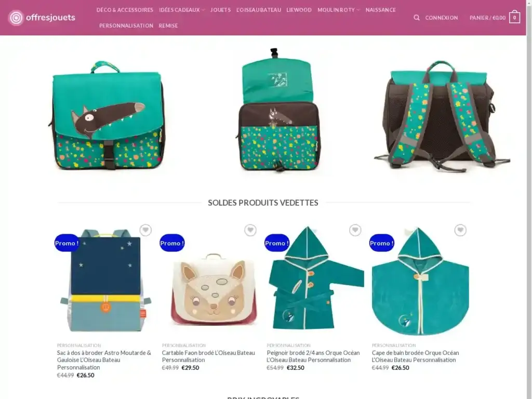
Task: Open the search magnifier icon
Action: point(416,18)
